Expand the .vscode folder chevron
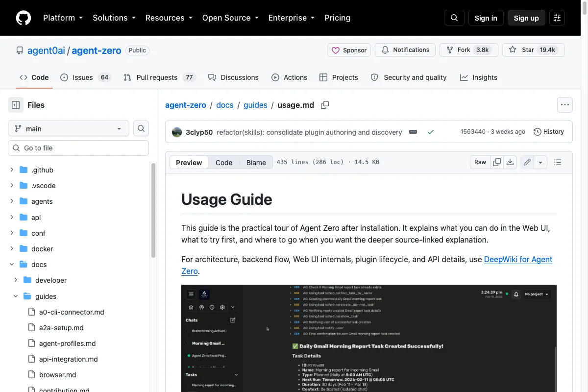The height and width of the screenshot is (392, 588). click(x=12, y=186)
